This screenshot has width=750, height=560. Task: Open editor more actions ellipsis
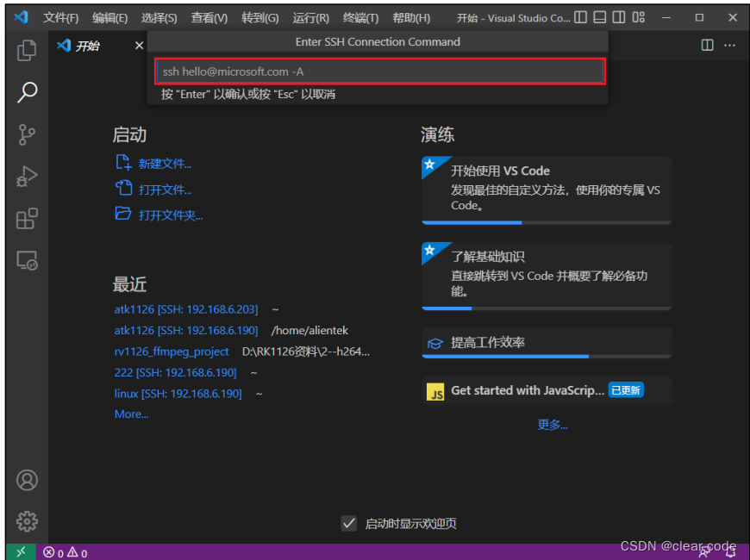[729, 46]
